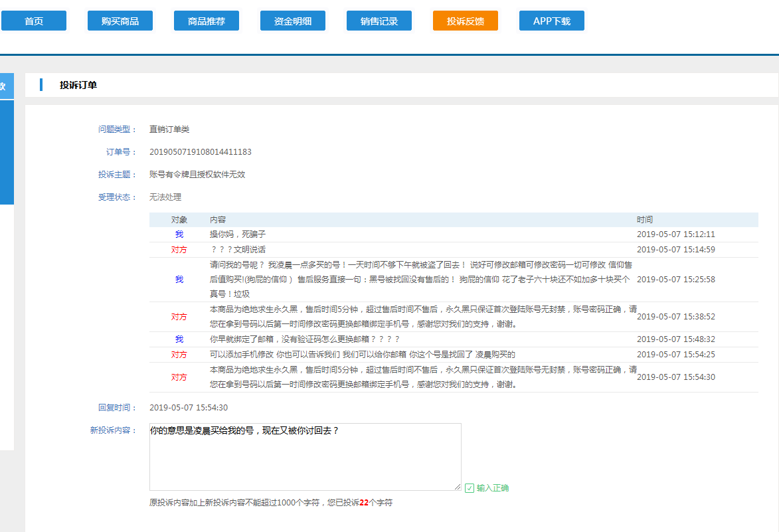Click the timestamp 2019-05-07 15:48:32

coord(676,339)
